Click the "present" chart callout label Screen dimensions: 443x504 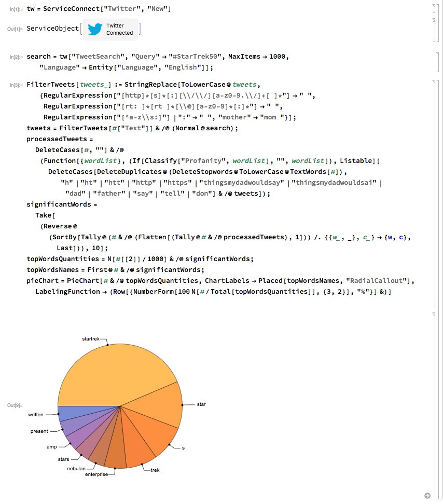(x=39, y=431)
